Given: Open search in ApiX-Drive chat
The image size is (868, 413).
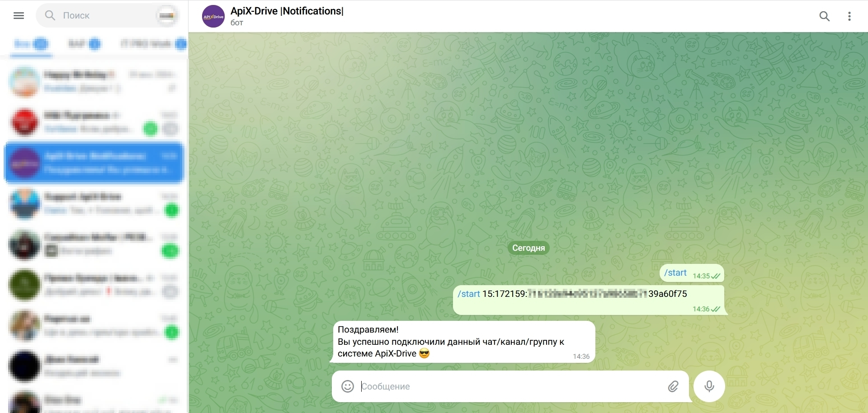Looking at the screenshot, I should (x=825, y=16).
